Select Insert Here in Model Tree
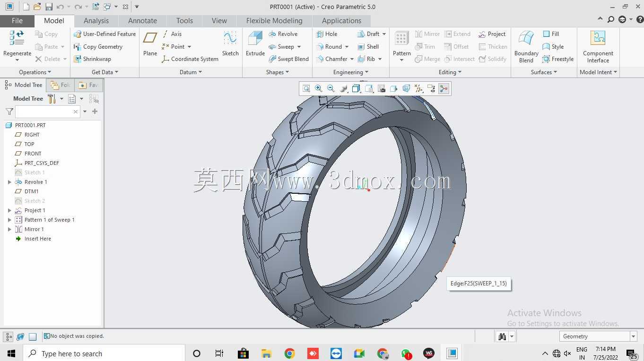 click(33, 239)
